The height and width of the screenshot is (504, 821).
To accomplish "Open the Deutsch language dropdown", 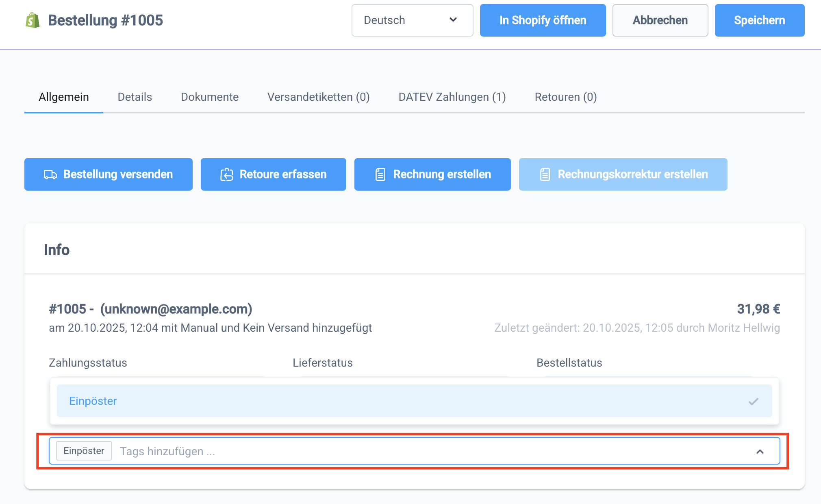I will (x=412, y=20).
